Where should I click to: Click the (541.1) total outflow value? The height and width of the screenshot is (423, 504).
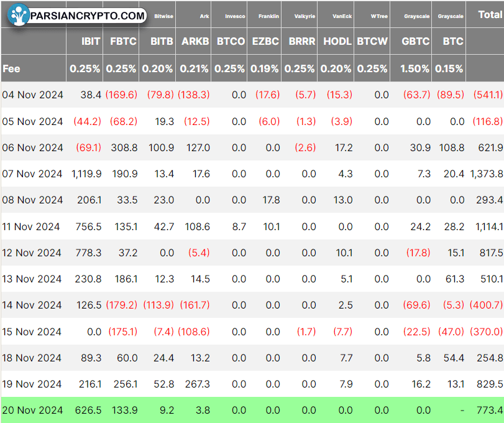point(488,95)
